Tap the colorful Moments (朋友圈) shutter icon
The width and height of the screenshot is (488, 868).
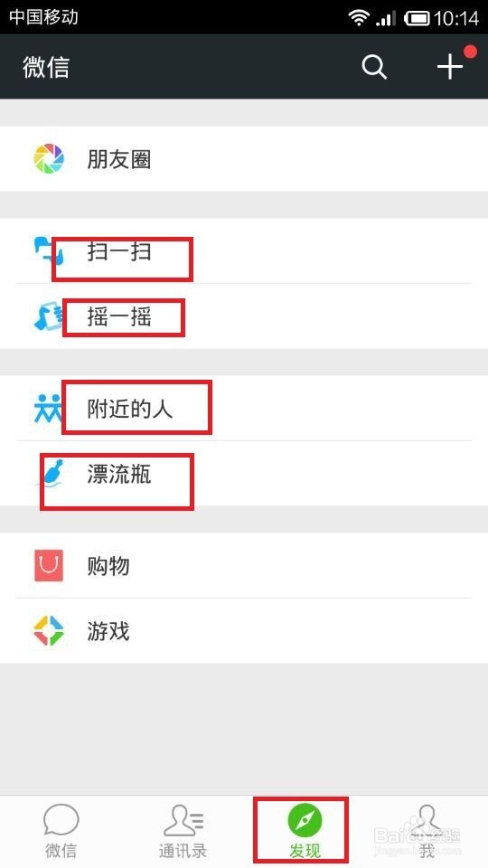(49, 159)
